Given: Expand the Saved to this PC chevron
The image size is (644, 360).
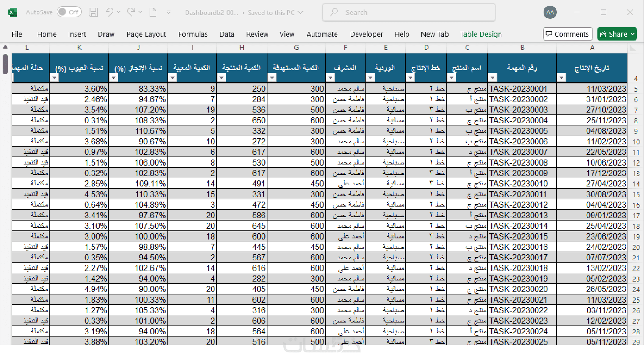Looking at the screenshot, I should [300, 13].
